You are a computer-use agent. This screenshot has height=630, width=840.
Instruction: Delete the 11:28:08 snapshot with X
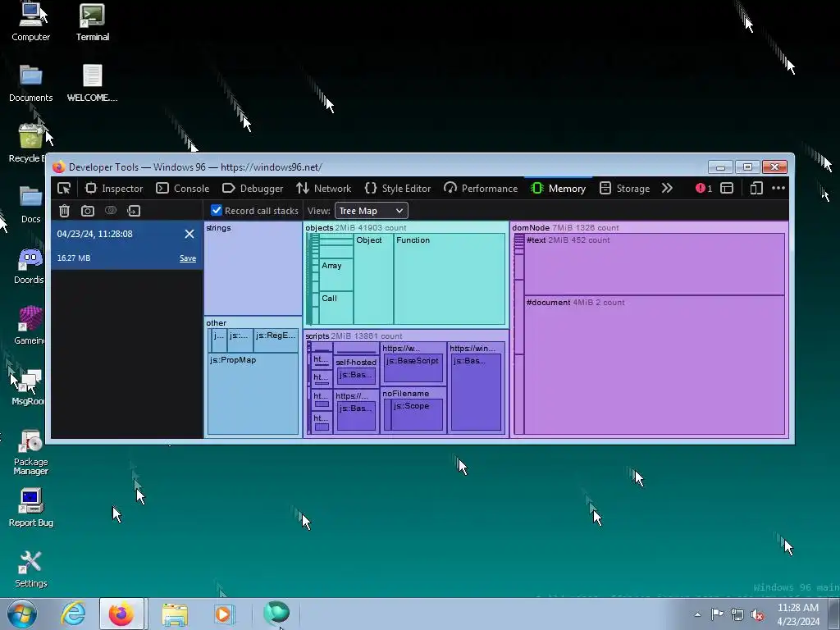point(189,234)
